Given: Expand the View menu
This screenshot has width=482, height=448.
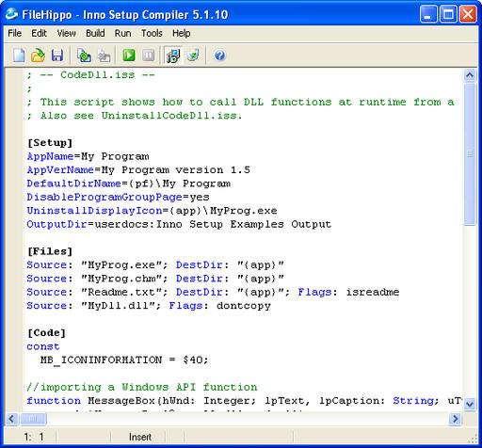Looking at the screenshot, I should click(66, 33).
